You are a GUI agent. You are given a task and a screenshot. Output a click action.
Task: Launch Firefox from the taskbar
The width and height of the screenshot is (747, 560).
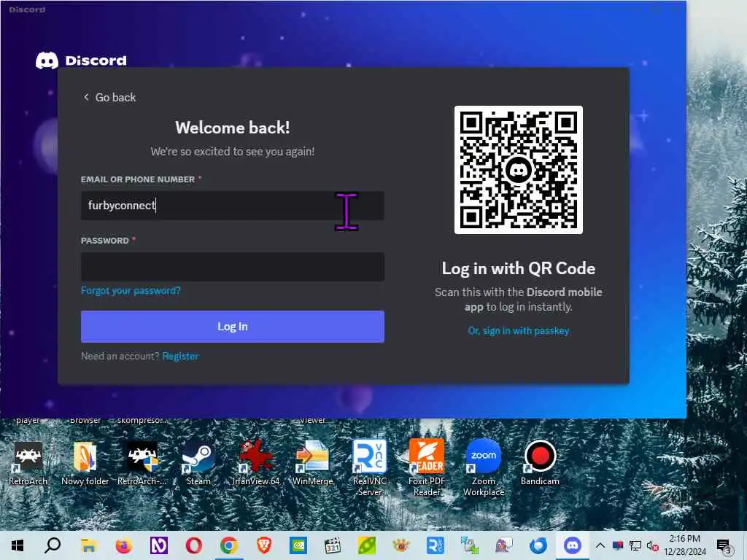tap(124, 545)
